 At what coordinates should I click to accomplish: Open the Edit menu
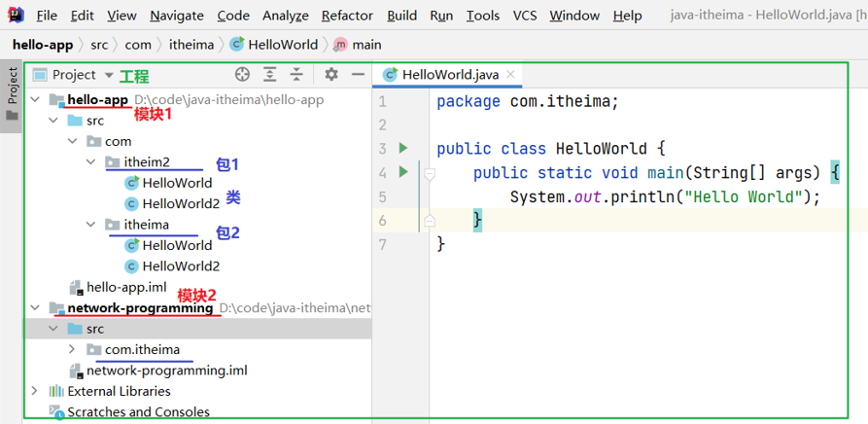(83, 16)
